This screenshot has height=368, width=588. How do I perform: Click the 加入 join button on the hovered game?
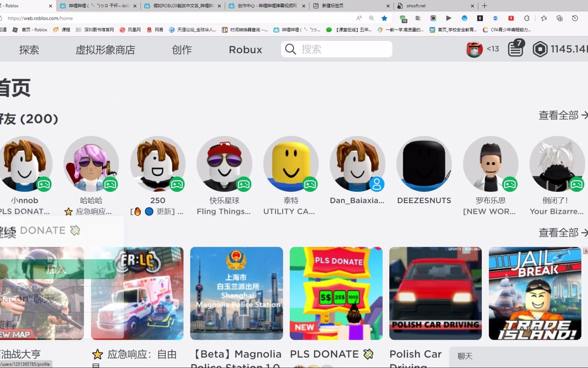(56, 269)
